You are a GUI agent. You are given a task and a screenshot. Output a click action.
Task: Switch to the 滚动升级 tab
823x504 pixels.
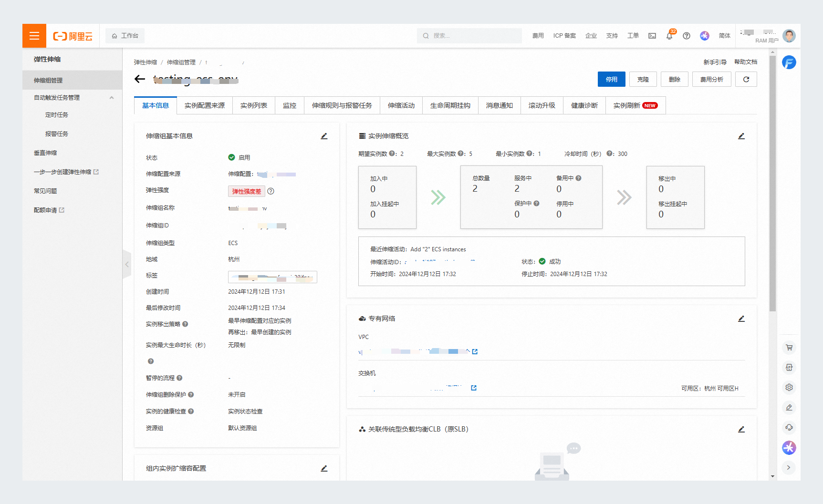coord(542,105)
